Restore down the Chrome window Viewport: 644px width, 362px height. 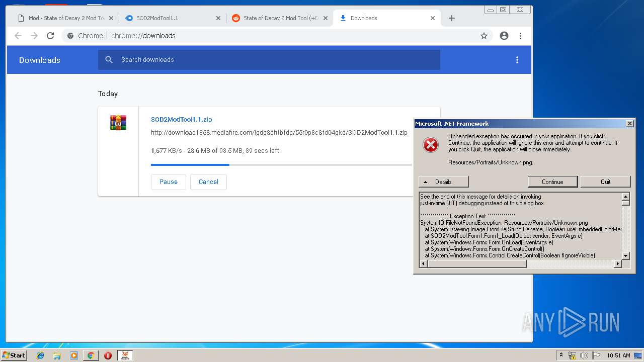(x=503, y=10)
